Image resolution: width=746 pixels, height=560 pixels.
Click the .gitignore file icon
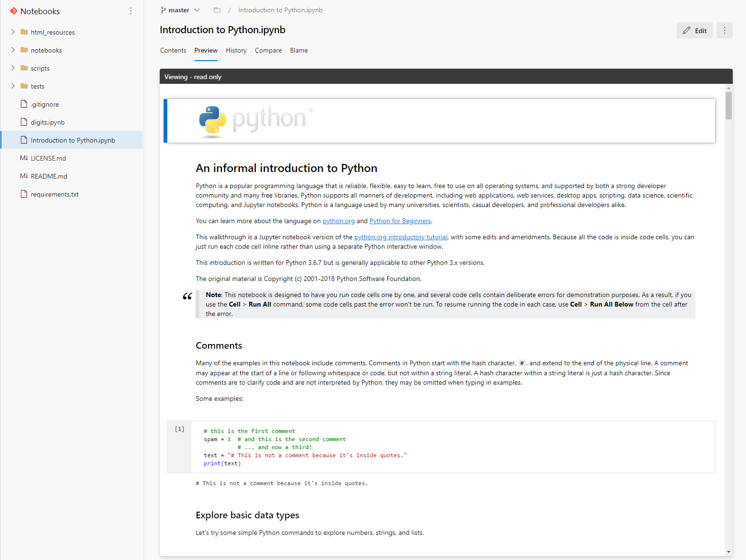(x=24, y=104)
